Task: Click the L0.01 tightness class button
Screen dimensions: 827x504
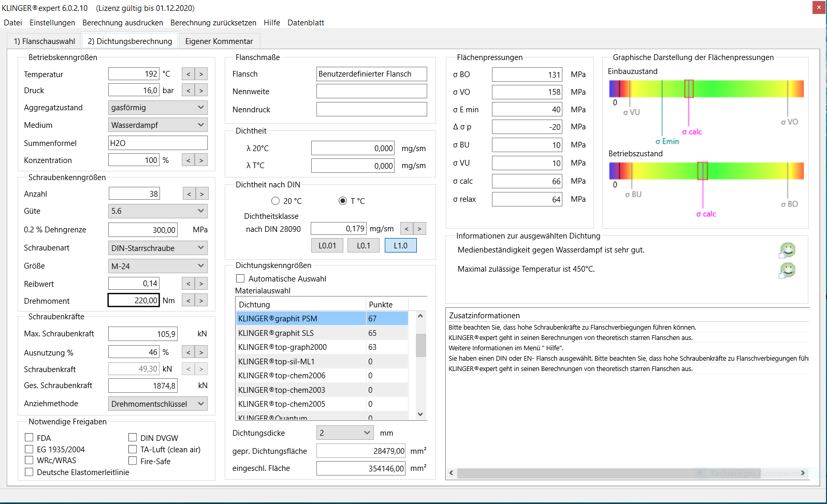Action: [327, 245]
